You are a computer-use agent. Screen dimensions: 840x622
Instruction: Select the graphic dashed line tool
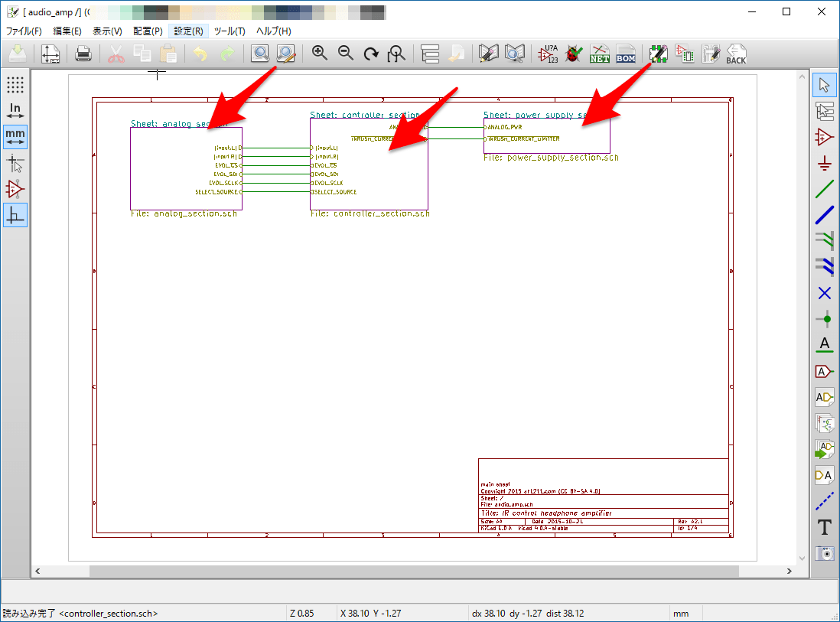click(x=825, y=501)
